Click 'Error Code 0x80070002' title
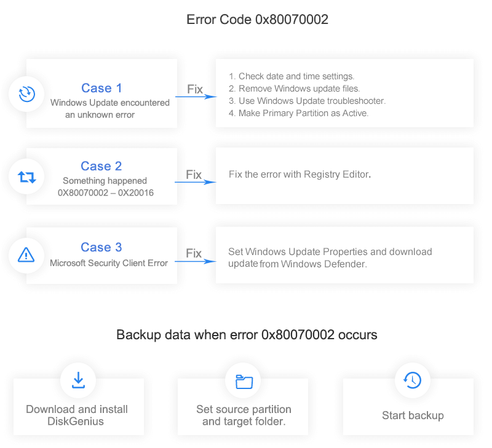The width and height of the screenshot is (492, 448). (257, 20)
